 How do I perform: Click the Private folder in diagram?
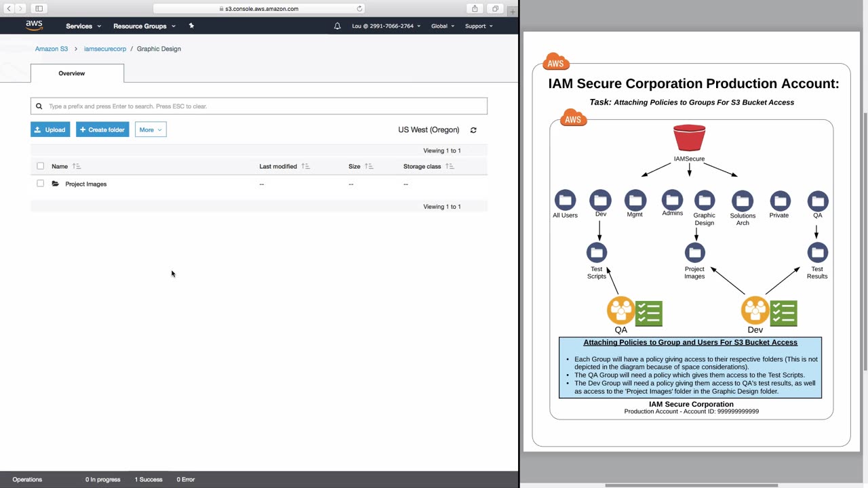pos(780,201)
